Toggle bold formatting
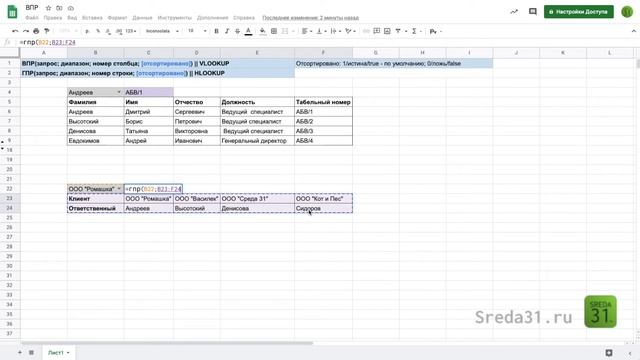Screen dimensions: 640x360 point(216,31)
